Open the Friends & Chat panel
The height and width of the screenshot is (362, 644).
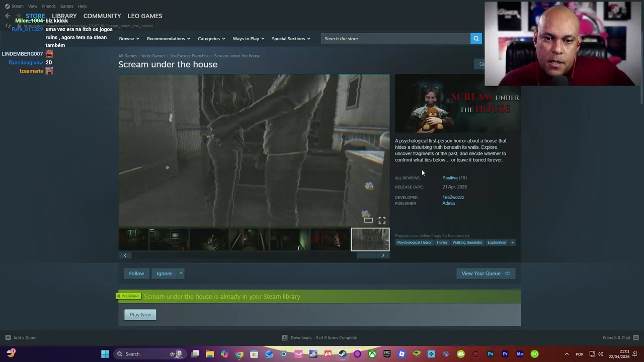click(x=620, y=338)
